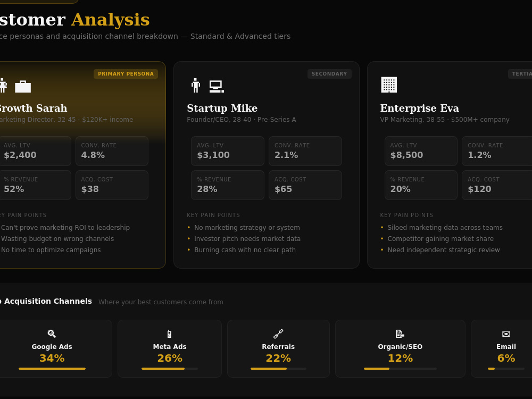532x399 pixels.
Task: Click the SECONDARY badge on Startup Mike card
Action: point(329,74)
